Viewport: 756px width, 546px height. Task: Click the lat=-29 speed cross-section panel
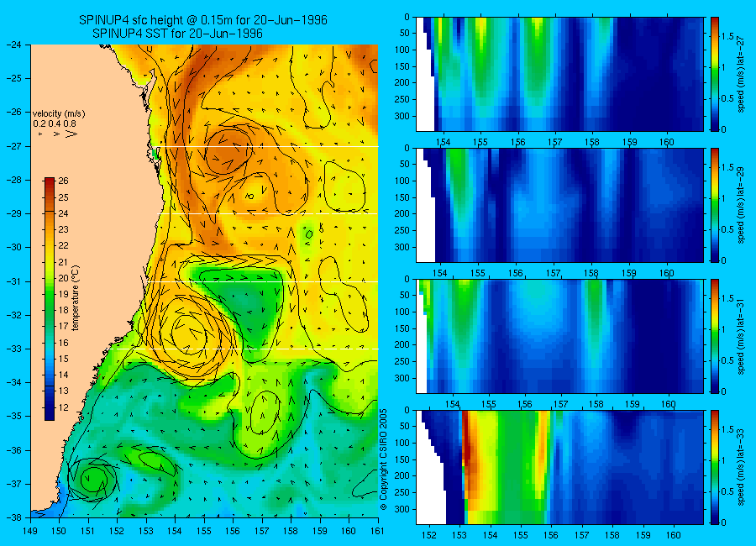click(x=559, y=205)
